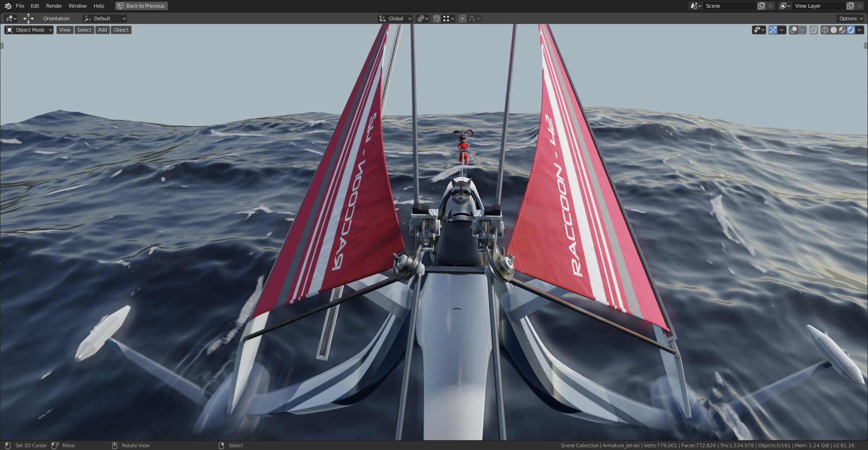Open the Window menu

coord(77,6)
